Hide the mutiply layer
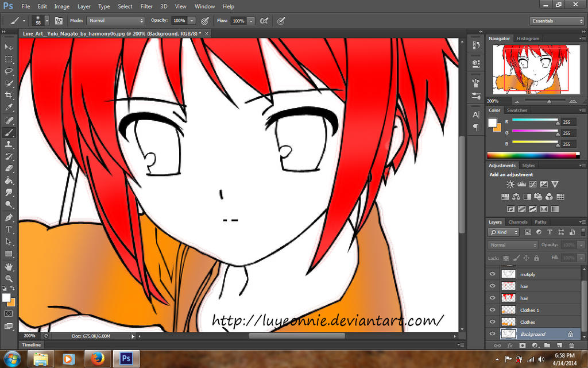The height and width of the screenshot is (368, 588). pos(492,274)
